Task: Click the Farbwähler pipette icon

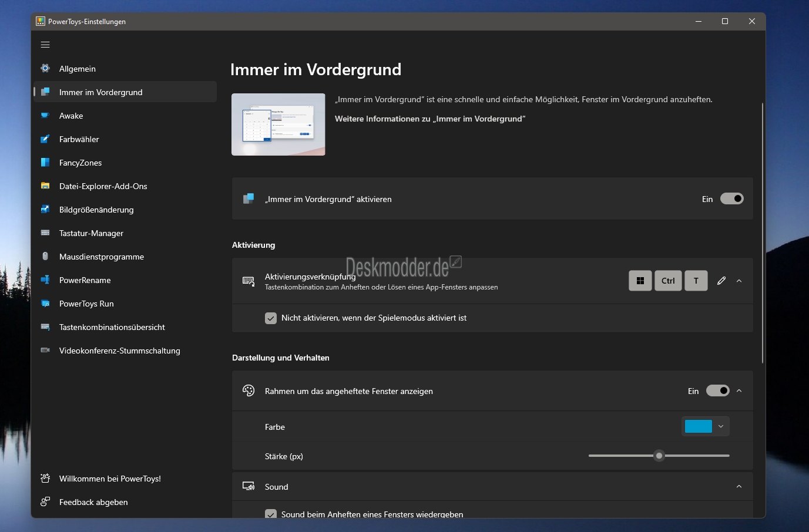Action: click(x=45, y=139)
